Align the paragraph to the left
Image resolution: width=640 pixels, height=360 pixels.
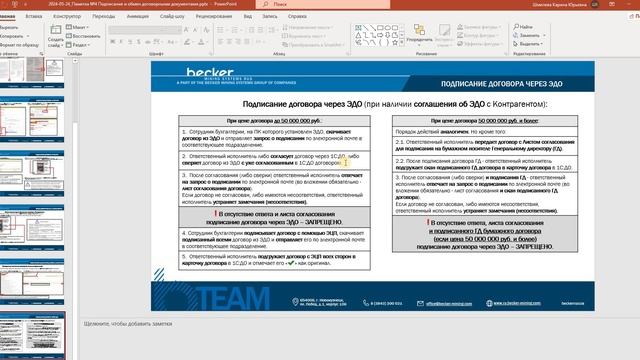tap(220, 42)
